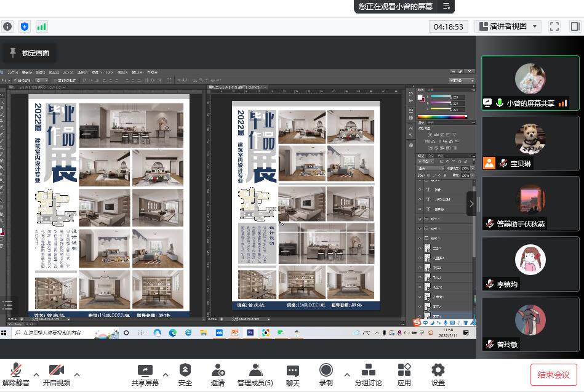This screenshot has height=392, width=584.
Task: Click the 锁定画面 pin button
Action: pyautogui.click(x=29, y=53)
